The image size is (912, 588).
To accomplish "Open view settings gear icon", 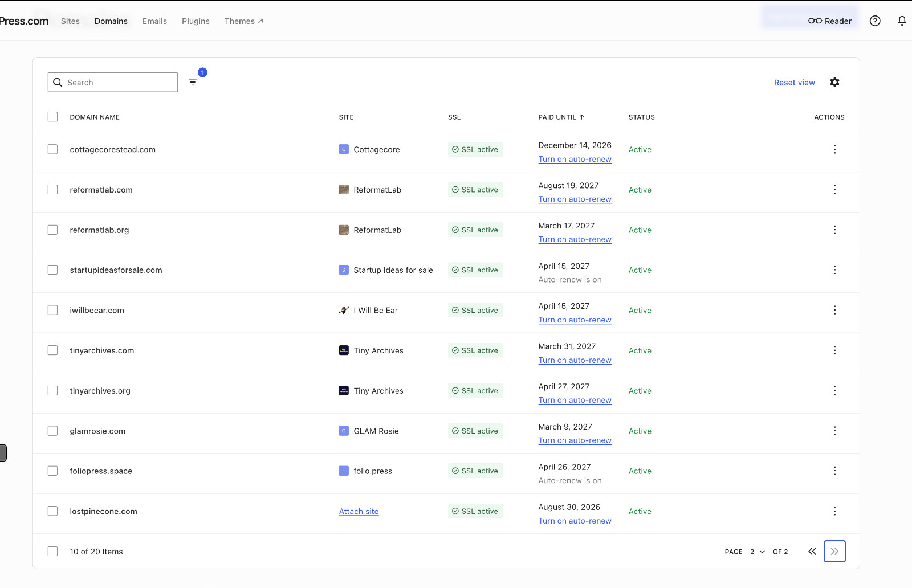I will point(834,83).
